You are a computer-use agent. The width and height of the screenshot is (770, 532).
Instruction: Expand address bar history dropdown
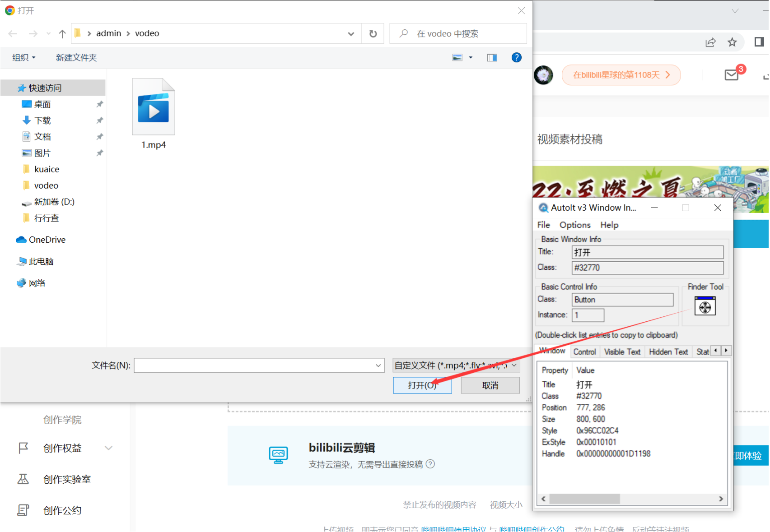pyautogui.click(x=351, y=33)
